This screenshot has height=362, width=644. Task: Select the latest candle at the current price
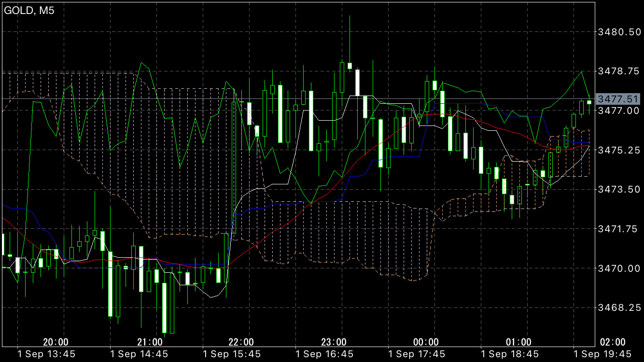pyautogui.click(x=589, y=102)
